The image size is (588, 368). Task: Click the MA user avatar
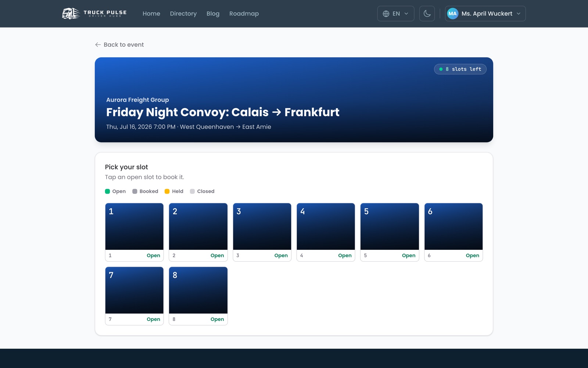coord(452,14)
